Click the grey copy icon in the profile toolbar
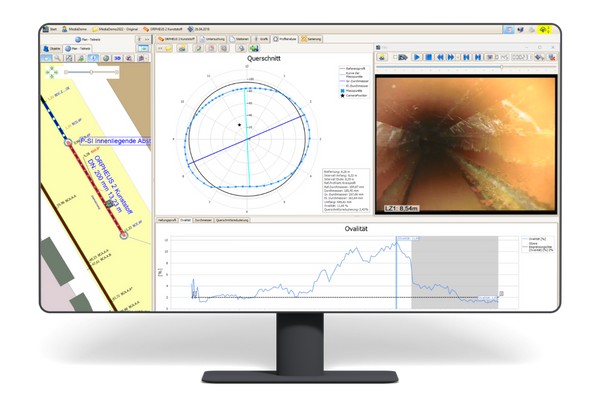The image size is (600, 400). point(223,49)
